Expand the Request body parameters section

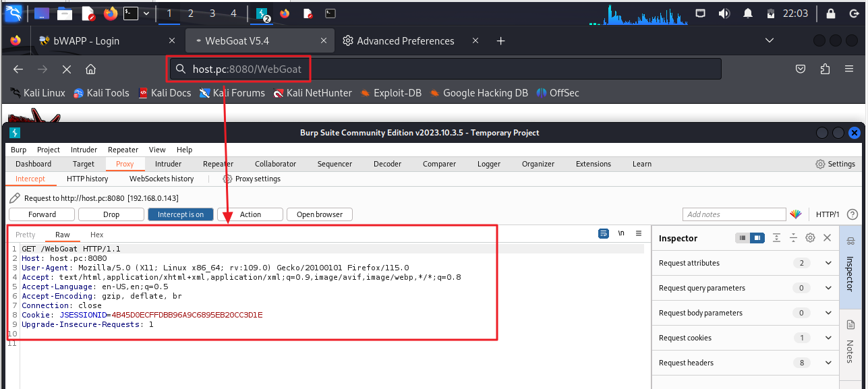(746, 313)
